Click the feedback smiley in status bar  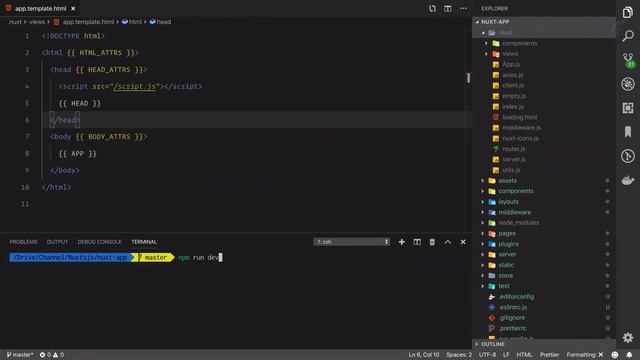tap(615, 355)
